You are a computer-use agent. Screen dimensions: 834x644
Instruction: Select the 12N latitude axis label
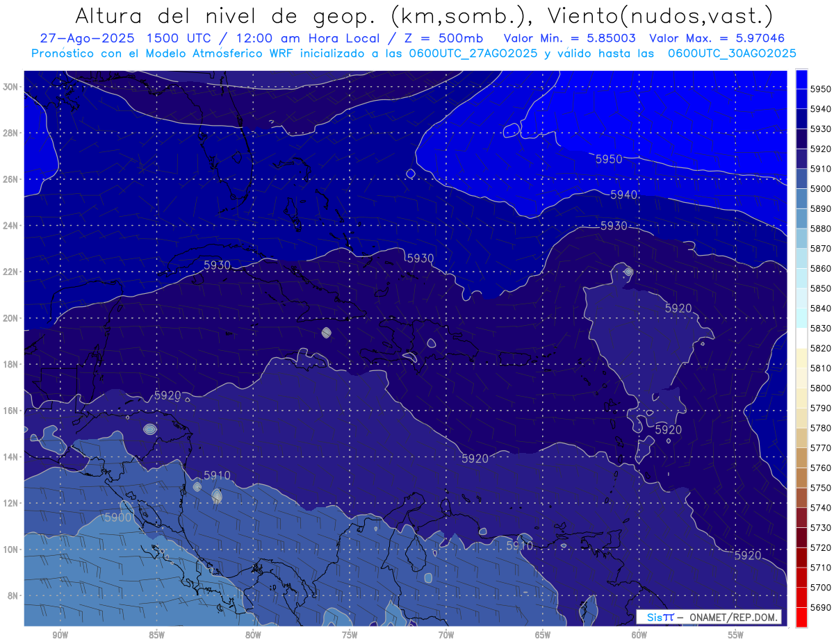[x=10, y=503]
